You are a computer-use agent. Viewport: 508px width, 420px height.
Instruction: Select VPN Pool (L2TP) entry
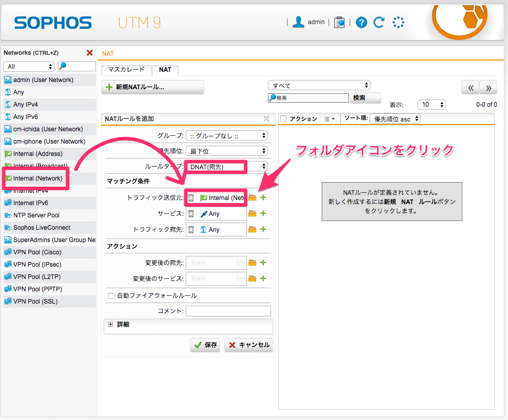point(50,277)
